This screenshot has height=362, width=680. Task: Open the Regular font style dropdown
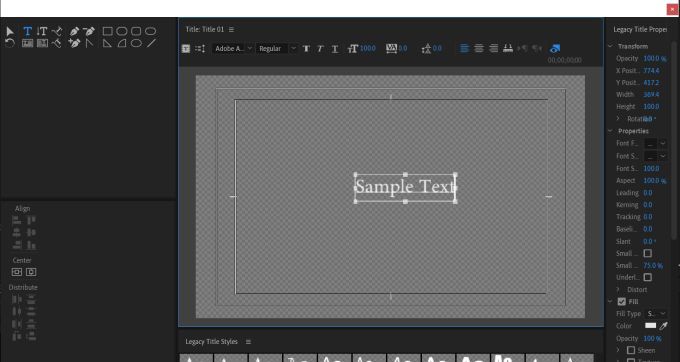[276, 49]
